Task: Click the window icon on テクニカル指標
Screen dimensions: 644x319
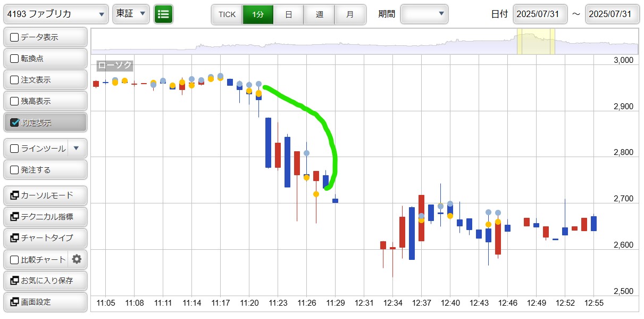Action: click(x=14, y=217)
